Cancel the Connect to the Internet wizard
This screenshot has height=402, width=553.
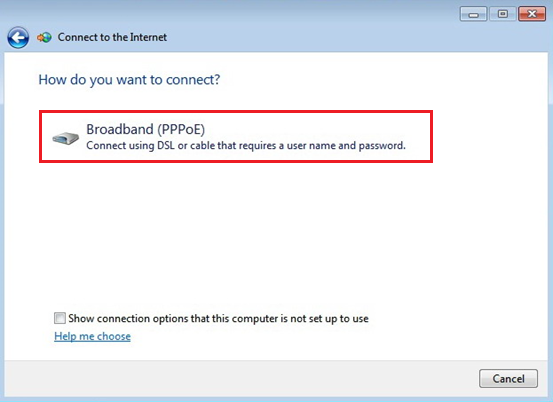pyautogui.click(x=508, y=379)
